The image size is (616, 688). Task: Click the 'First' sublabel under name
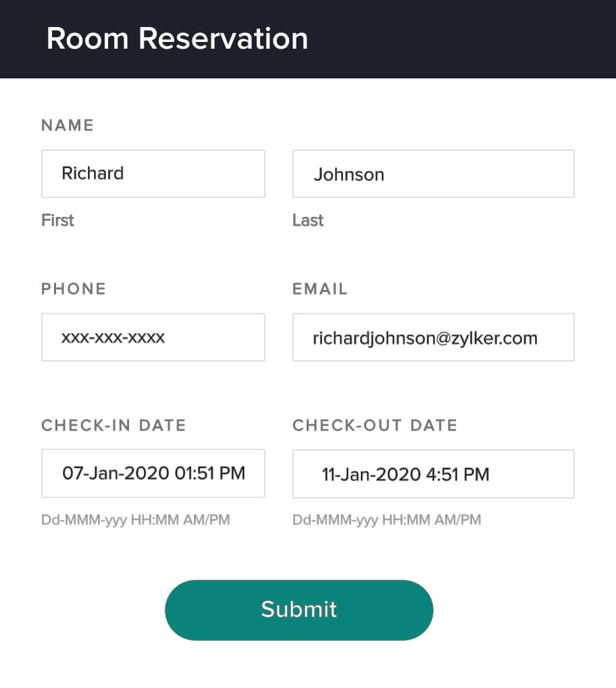[57, 220]
